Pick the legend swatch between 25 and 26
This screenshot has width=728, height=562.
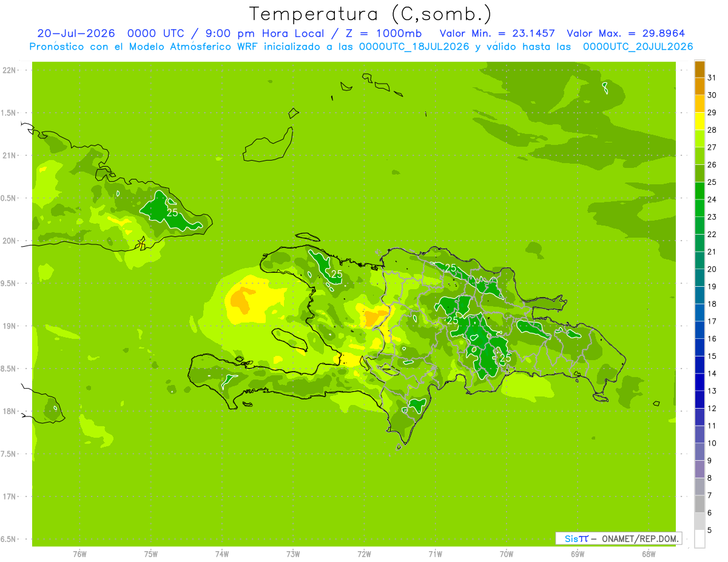pos(699,173)
